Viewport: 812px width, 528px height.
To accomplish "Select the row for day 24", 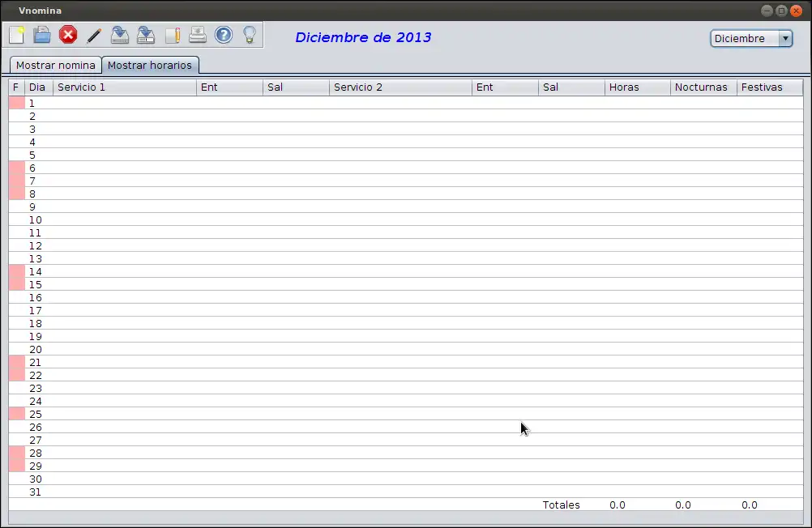I will coord(406,401).
